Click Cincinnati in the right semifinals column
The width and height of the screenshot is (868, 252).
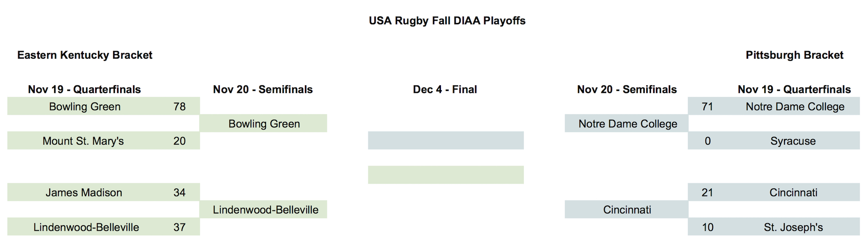coord(627,210)
